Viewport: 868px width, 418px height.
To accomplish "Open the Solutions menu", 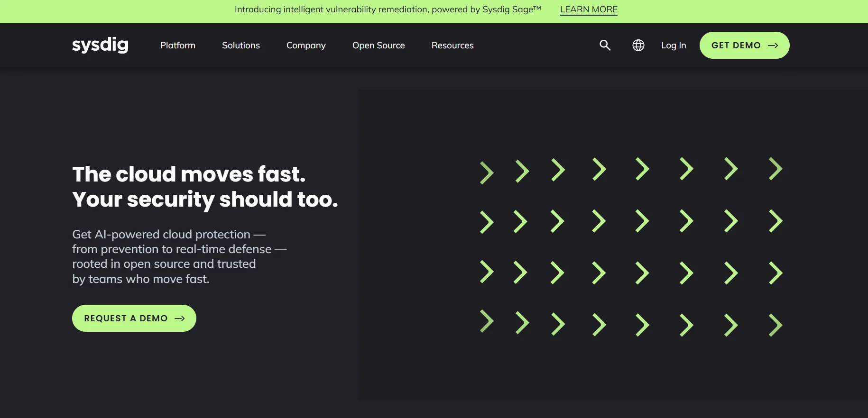I will tap(241, 45).
